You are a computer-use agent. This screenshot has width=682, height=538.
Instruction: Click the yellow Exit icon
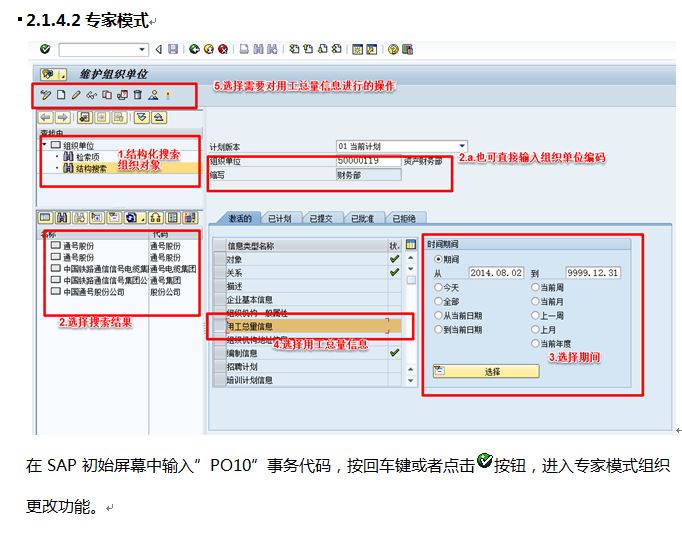point(209,49)
